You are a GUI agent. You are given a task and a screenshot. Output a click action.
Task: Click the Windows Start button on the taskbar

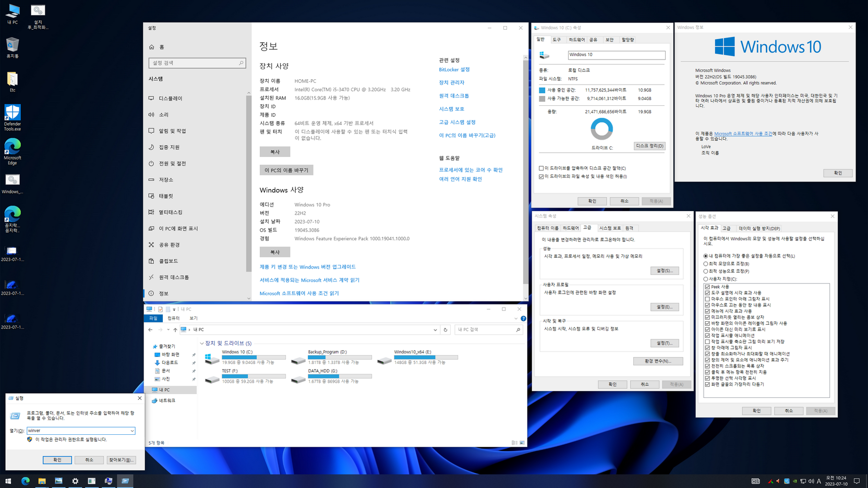(x=8, y=481)
